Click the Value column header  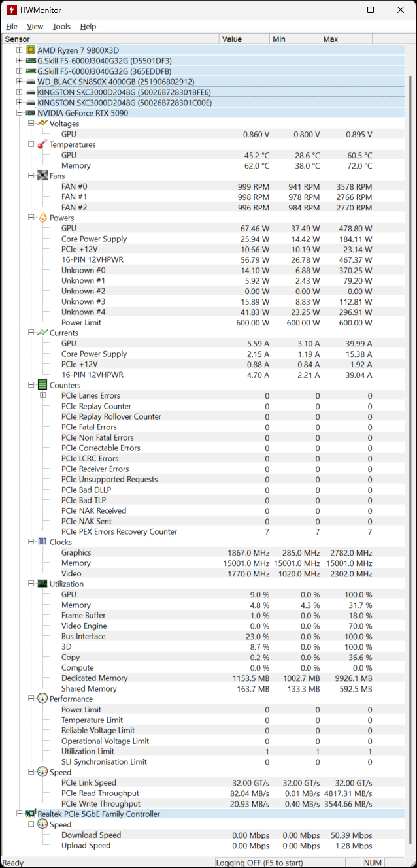244,39
